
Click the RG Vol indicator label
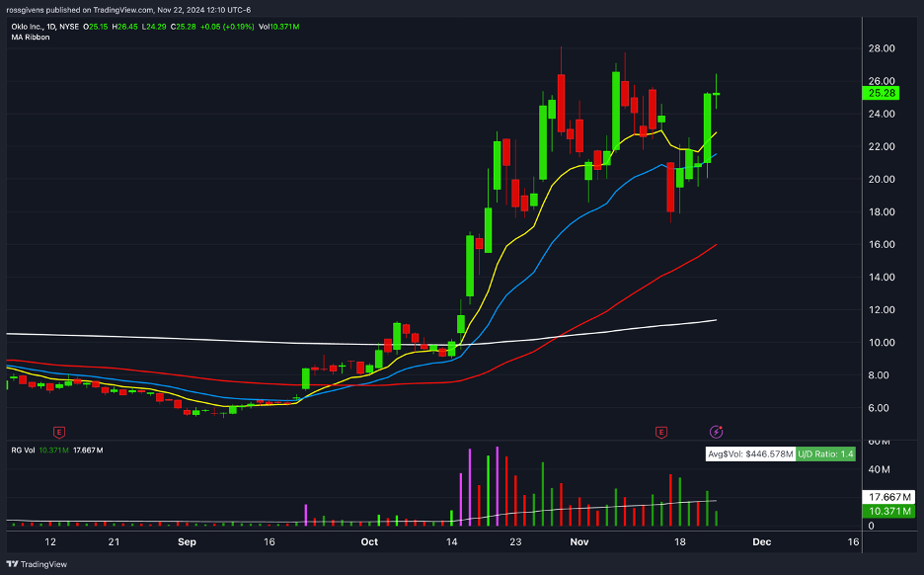[23, 450]
